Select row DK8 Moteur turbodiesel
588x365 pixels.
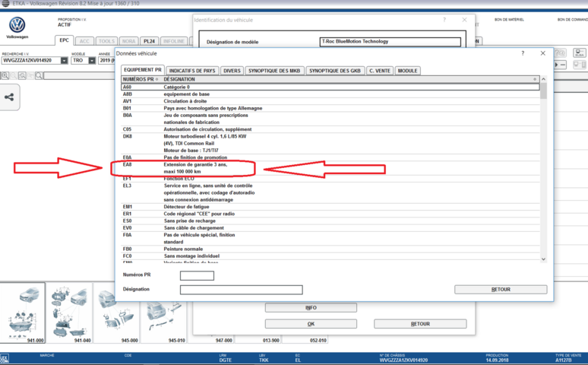[330, 144]
